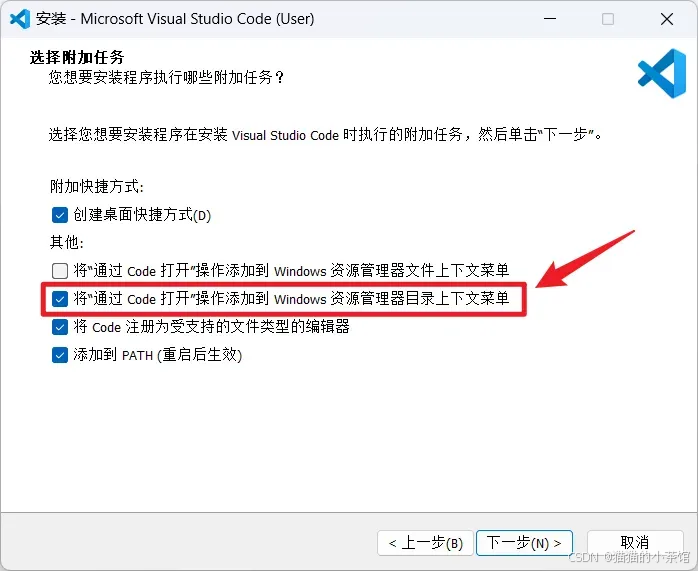Screen dimensions: 698x571
Task: Click the 上一步(B) back button
Action: 425,543
